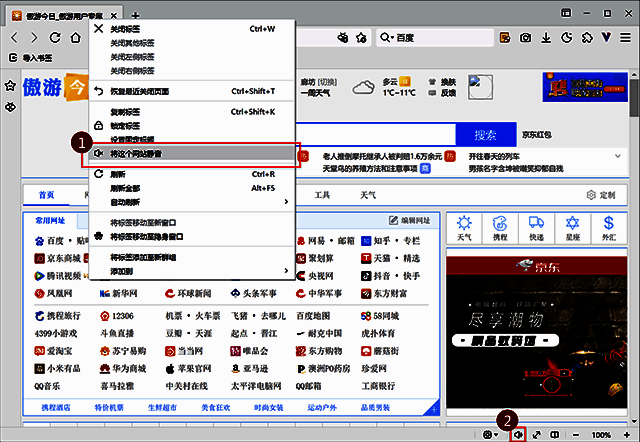The image size is (640, 442).
Task: Reload page with toolbar refresh icon
Action: (x=55, y=38)
